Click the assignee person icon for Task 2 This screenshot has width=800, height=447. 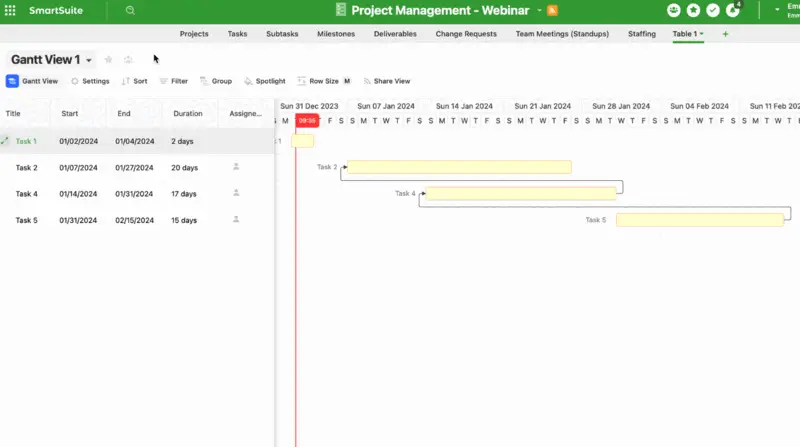[x=236, y=166]
